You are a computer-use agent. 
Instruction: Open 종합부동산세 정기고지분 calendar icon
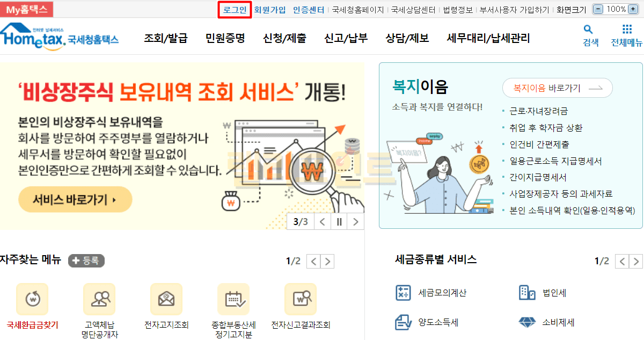click(x=233, y=299)
